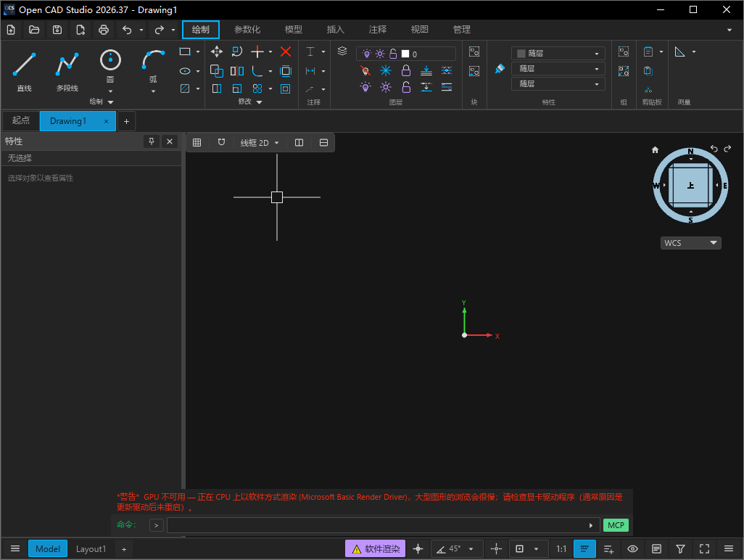Open the current layer 0 dropdown
The width and height of the screenshot is (744, 560).
[x=406, y=54]
